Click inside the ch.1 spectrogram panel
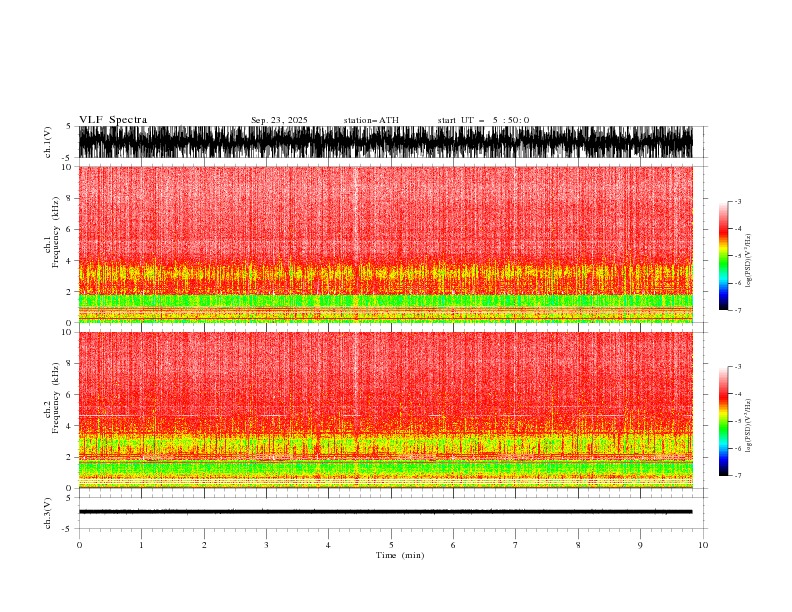This screenshot has width=792, height=612. [385, 244]
